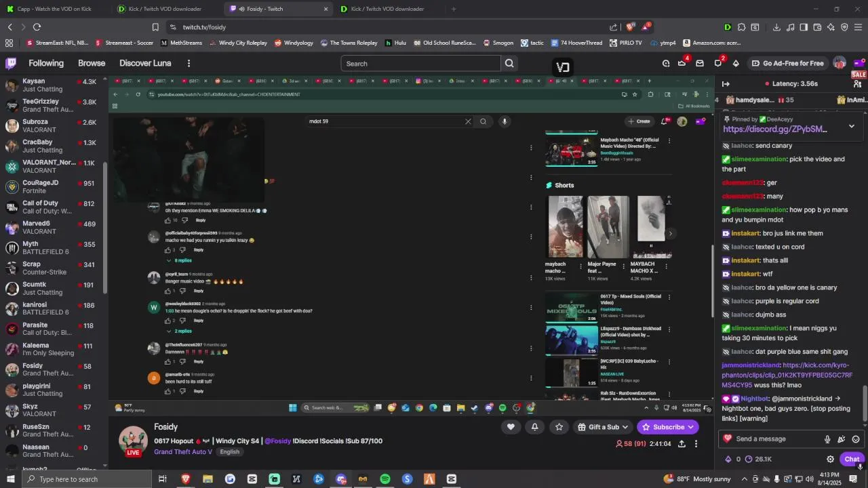Open a new browser tab
Image resolution: width=868 pixels, height=488 pixels.
[454, 9]
